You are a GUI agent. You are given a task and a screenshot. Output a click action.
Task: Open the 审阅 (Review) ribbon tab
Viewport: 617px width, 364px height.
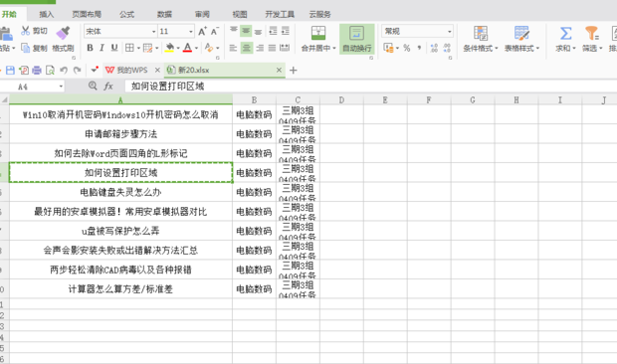202,15
